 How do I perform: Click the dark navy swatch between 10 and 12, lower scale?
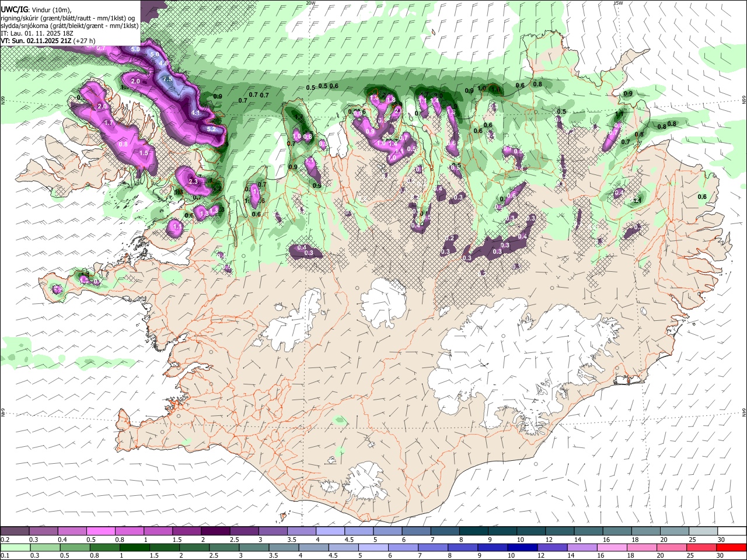pos(521,548)
